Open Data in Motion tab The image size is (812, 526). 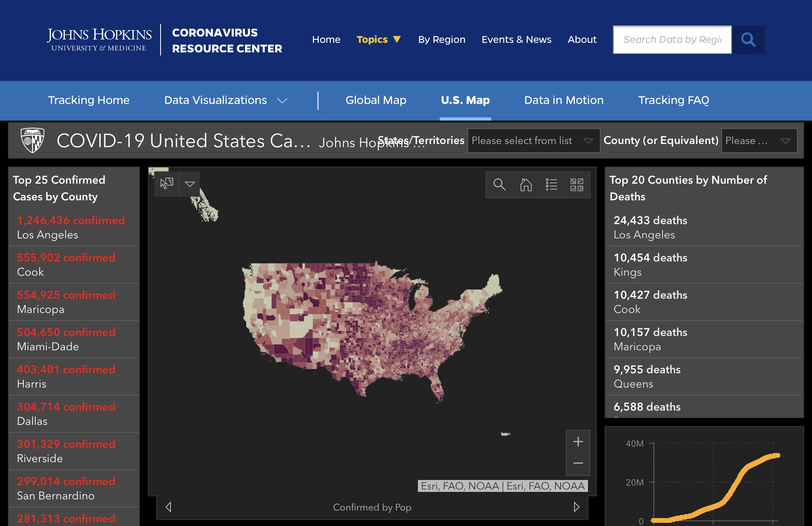click(564, 100)
